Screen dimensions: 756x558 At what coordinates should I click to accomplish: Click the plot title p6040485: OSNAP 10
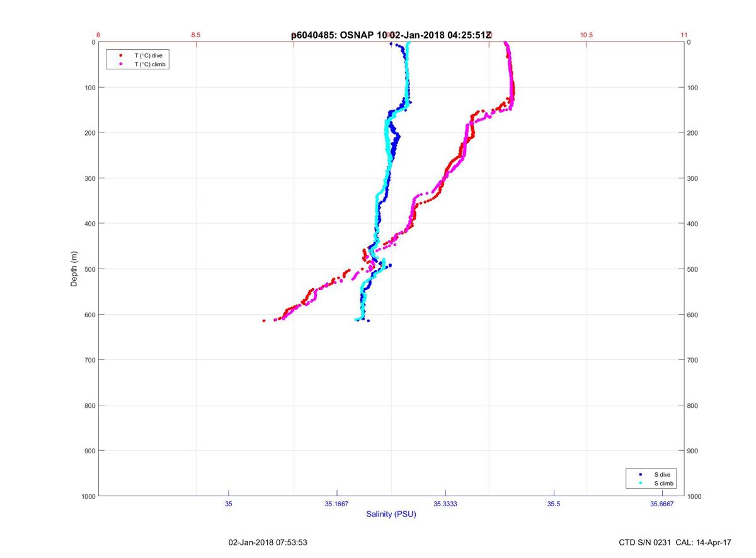pyautogui.click(x=339, y=35)
